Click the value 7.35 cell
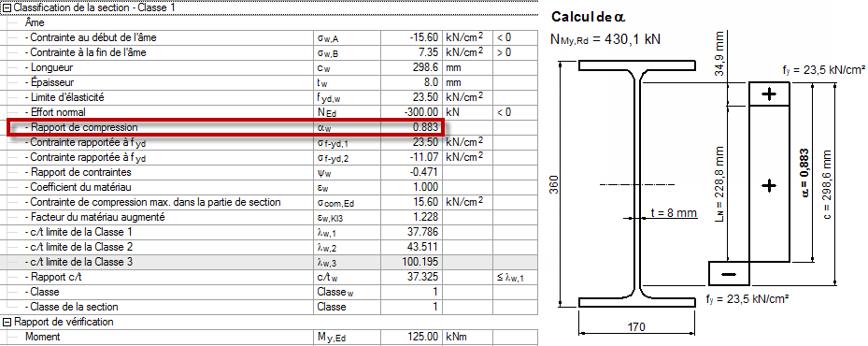This screenshot has width=868, height=346. click(x=411, y=52)
